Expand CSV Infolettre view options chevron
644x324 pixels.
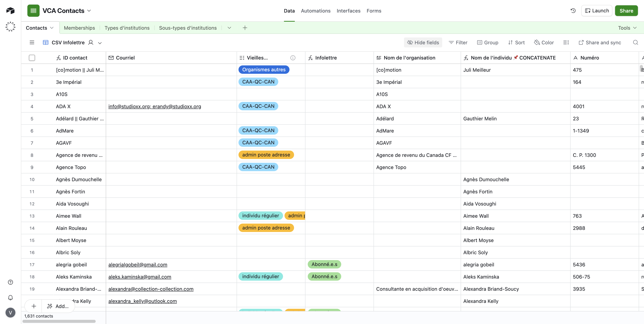point(100,43)
